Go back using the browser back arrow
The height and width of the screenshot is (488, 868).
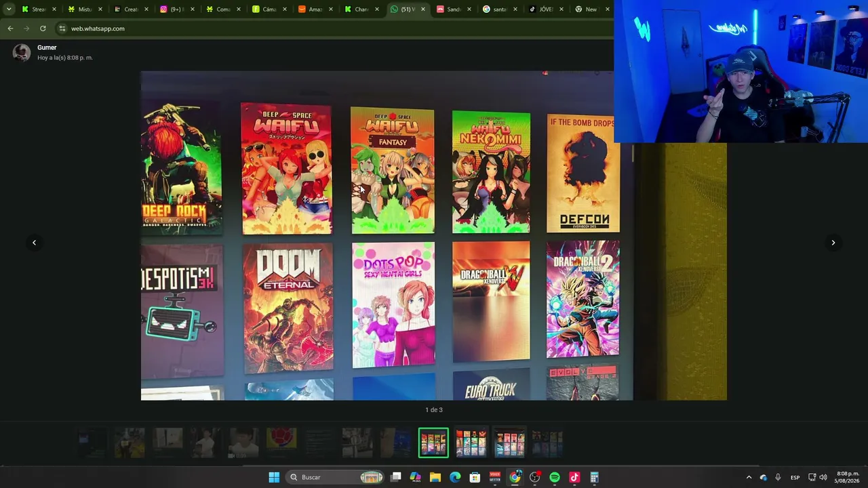click(10, 28)
